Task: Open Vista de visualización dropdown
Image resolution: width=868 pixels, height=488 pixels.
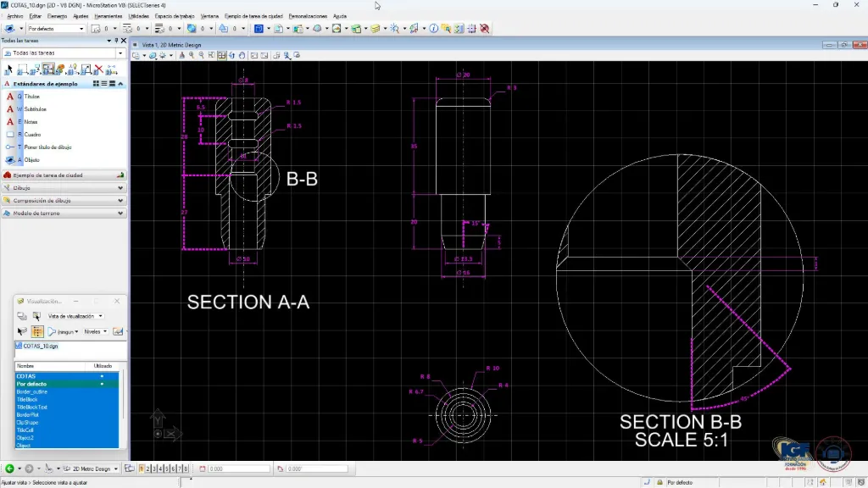Action: (75, 316)
